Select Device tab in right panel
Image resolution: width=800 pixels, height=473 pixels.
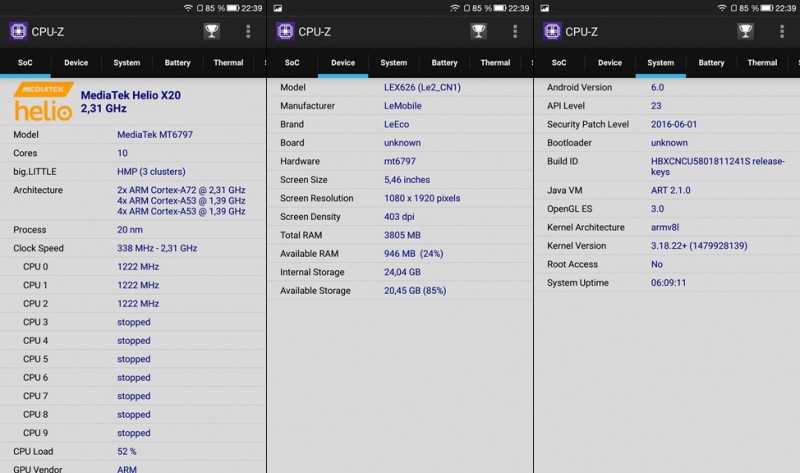pyautogui.click(x=610, y=63)
